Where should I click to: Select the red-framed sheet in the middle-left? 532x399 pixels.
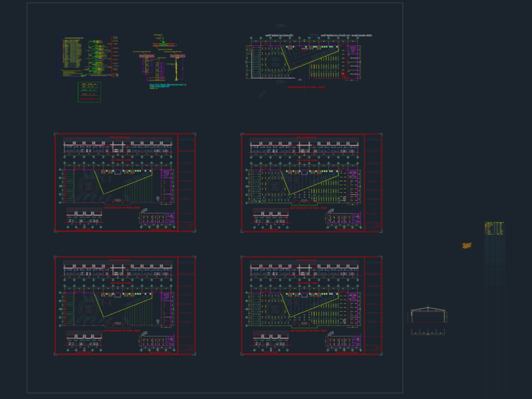[125, 182]
